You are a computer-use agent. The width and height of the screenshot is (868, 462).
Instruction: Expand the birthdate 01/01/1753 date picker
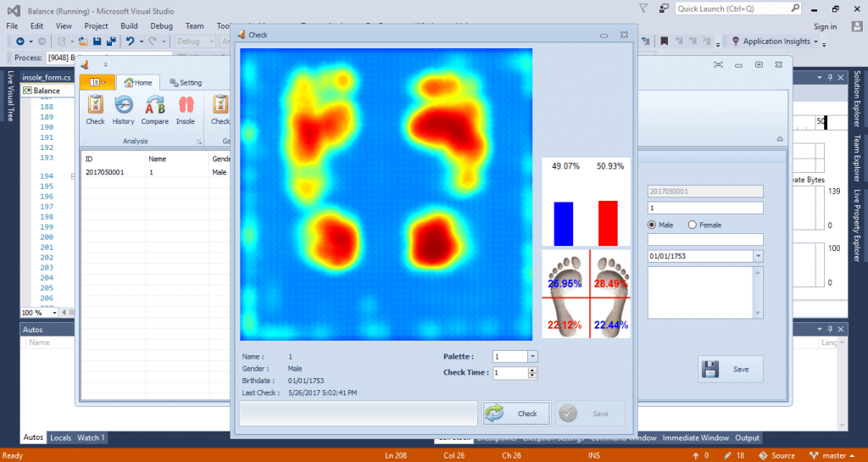point(757,256)
